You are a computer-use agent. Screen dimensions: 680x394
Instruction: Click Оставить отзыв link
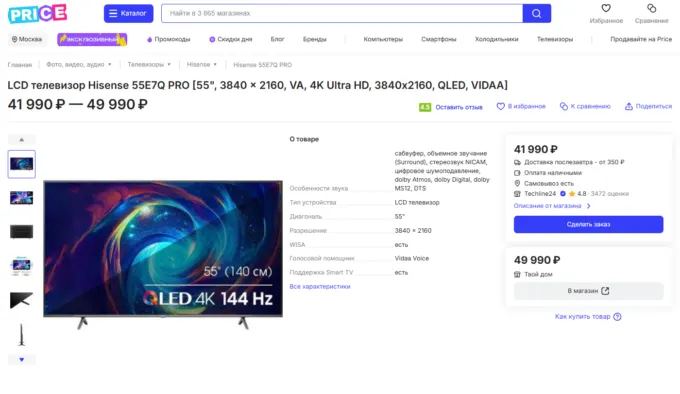pos(459,107)
